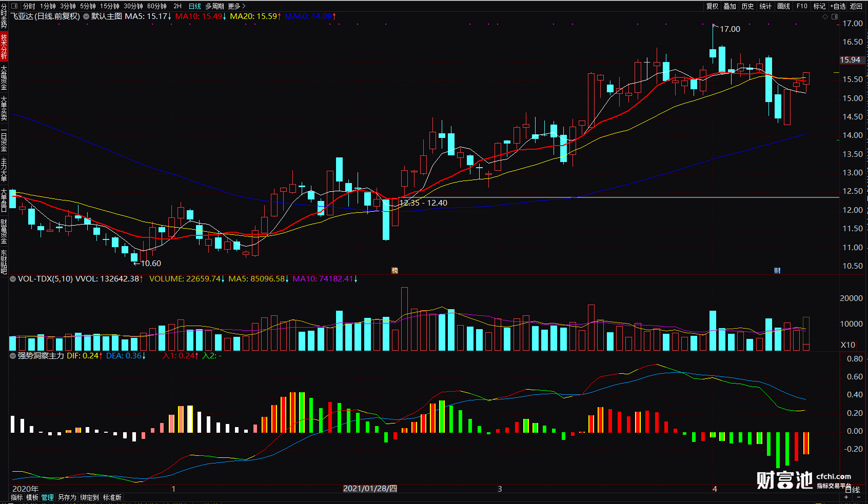This screenshot has height=504, width=868.
Task: Switch to the 分时 intraday chart
Action: coord(29,6)
